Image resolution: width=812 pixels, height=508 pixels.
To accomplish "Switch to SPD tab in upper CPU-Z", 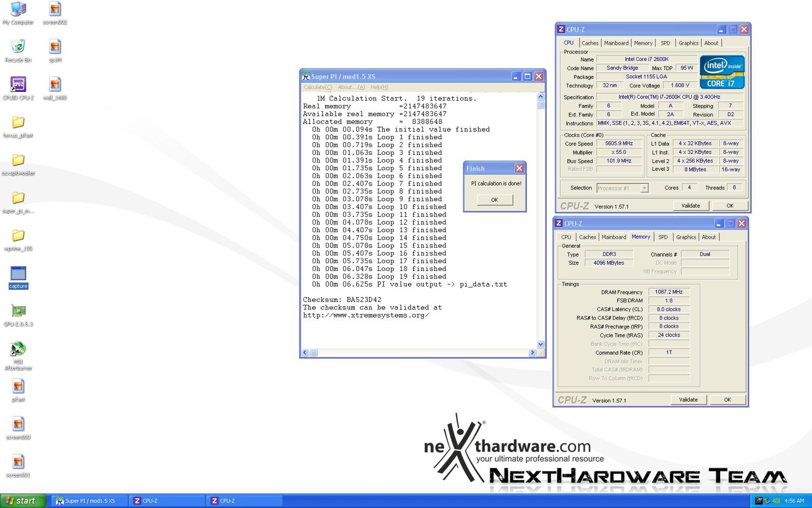I will 665,43.
